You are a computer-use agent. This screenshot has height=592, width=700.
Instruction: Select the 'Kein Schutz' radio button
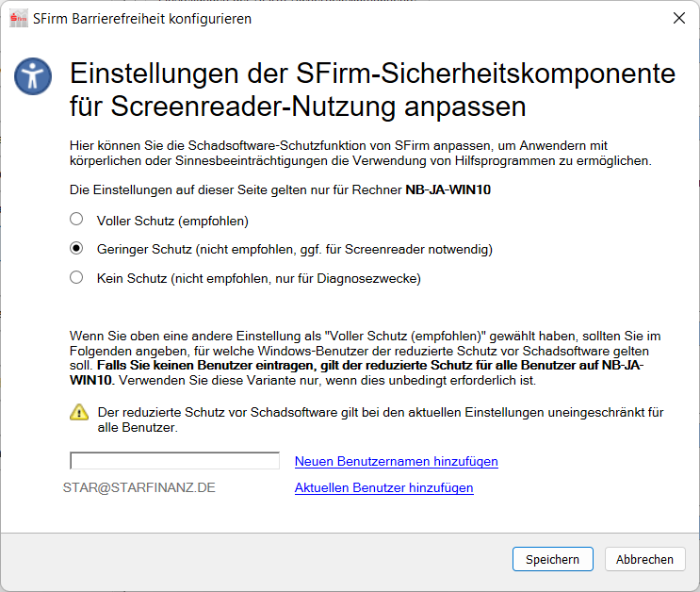click(x=76, y=277)
